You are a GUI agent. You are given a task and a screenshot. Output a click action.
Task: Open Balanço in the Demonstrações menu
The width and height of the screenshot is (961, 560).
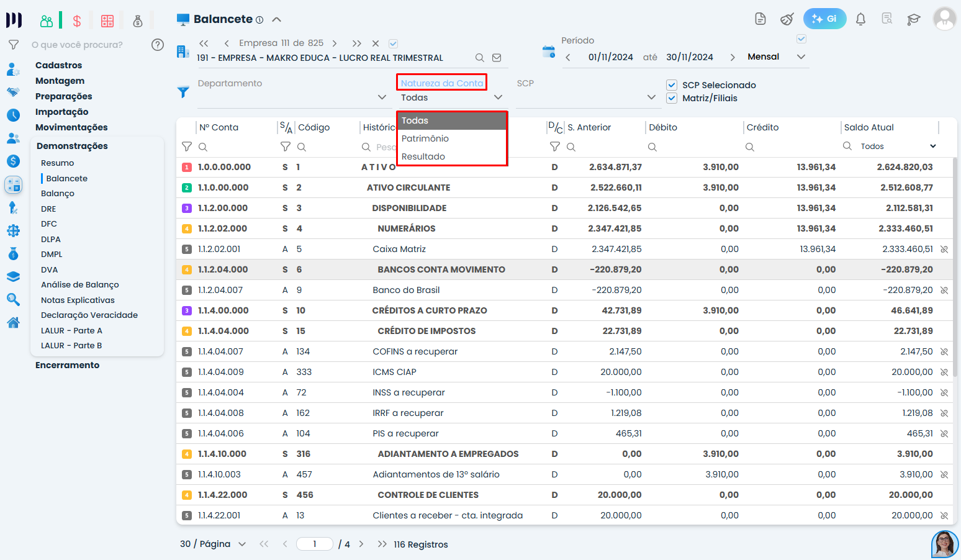pyautogui.click(x=58, y=194)
